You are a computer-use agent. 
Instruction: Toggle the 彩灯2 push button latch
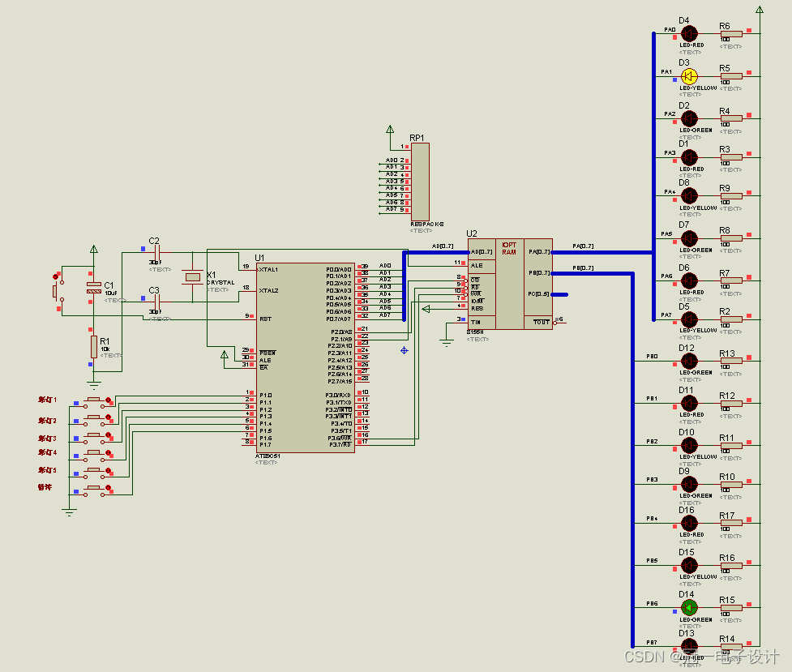coord(108,417)
